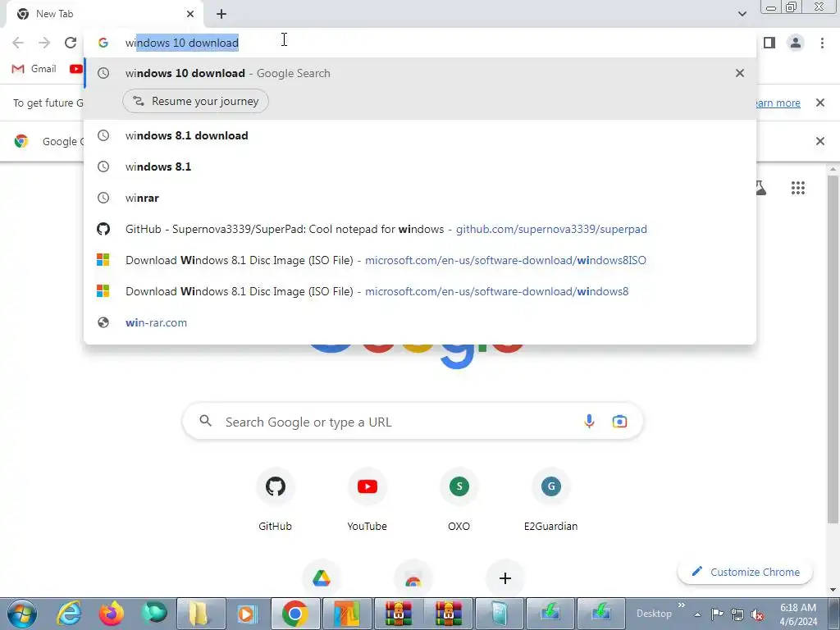This screenshot has height=630, width=840.
Task: Click the address bar text field
Action: click(420, 43)
